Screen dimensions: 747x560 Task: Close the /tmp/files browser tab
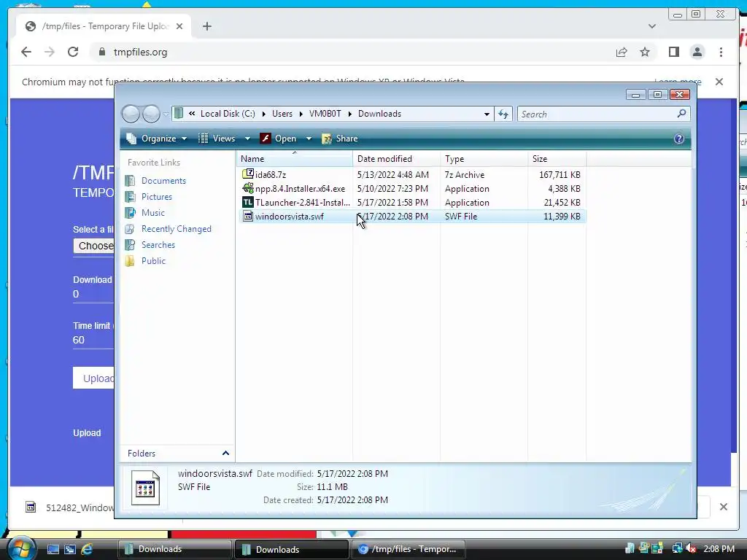click(179, 26)
